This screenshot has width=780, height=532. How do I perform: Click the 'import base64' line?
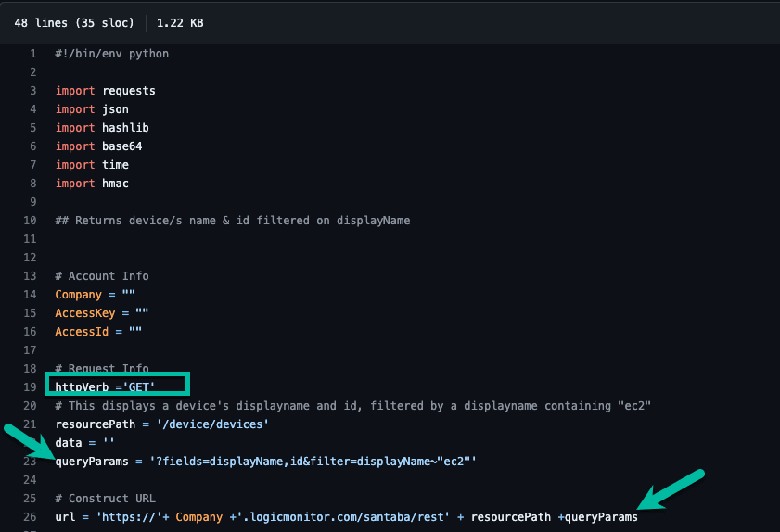(x=98, y=146)
